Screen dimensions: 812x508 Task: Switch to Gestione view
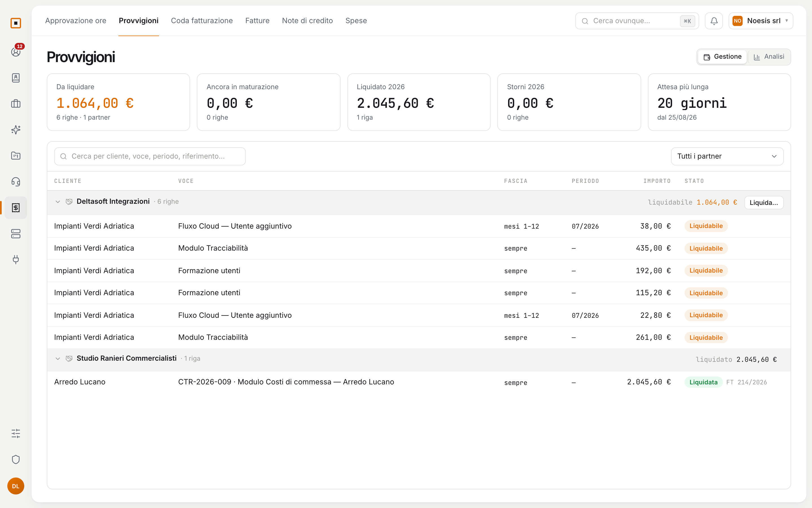pos(722,57)
